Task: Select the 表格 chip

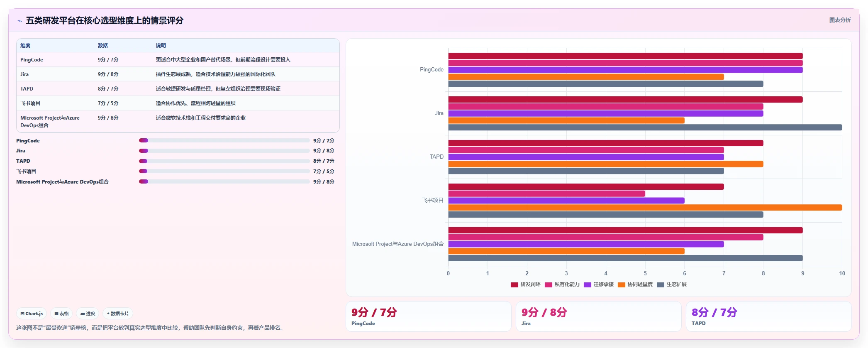Action: [61, 314]
